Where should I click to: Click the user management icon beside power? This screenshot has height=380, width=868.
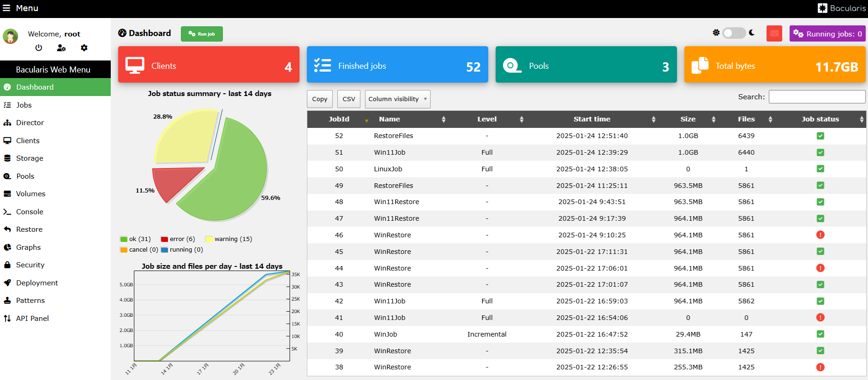coord(61,48)
